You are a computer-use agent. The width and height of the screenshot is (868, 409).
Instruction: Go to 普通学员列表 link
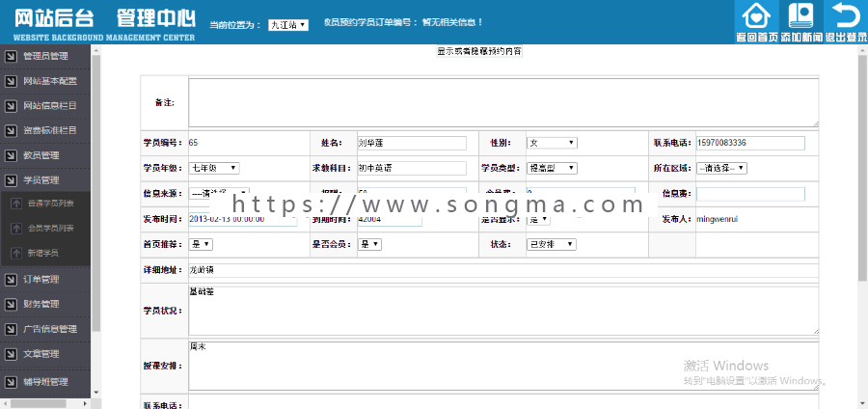click(x=51, y=204)
